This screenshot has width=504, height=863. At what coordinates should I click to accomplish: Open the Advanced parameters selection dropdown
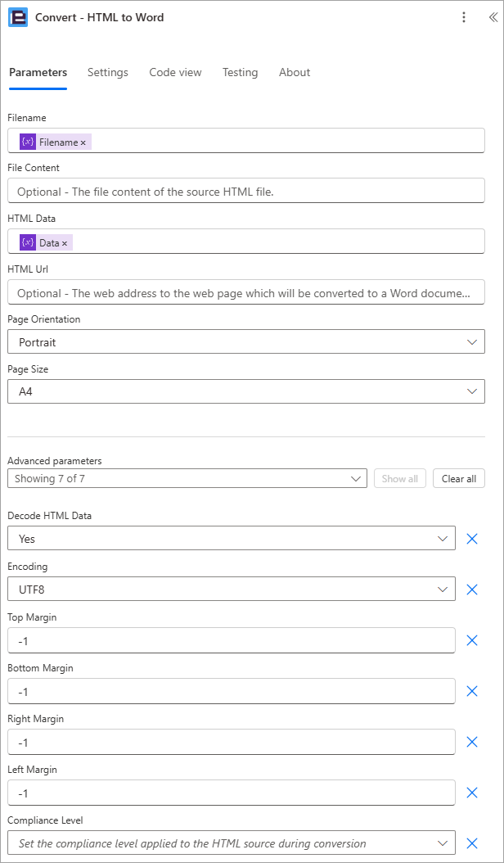[187, 478]
